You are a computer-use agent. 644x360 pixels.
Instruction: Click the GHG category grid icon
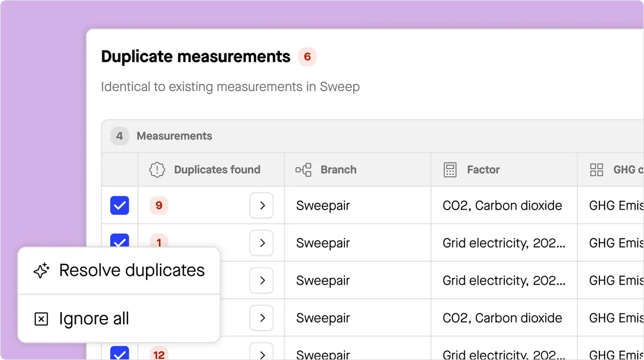[x=597, y=170]
